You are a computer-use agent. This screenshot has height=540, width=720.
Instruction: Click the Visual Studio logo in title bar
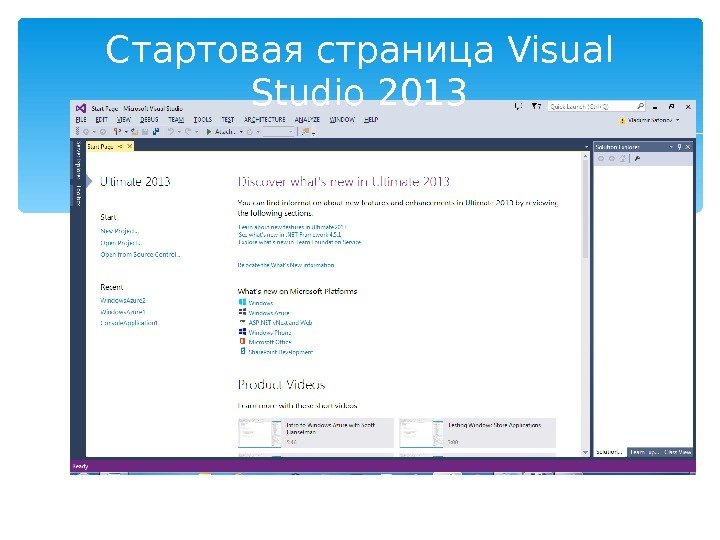click(x=81, y=108)
